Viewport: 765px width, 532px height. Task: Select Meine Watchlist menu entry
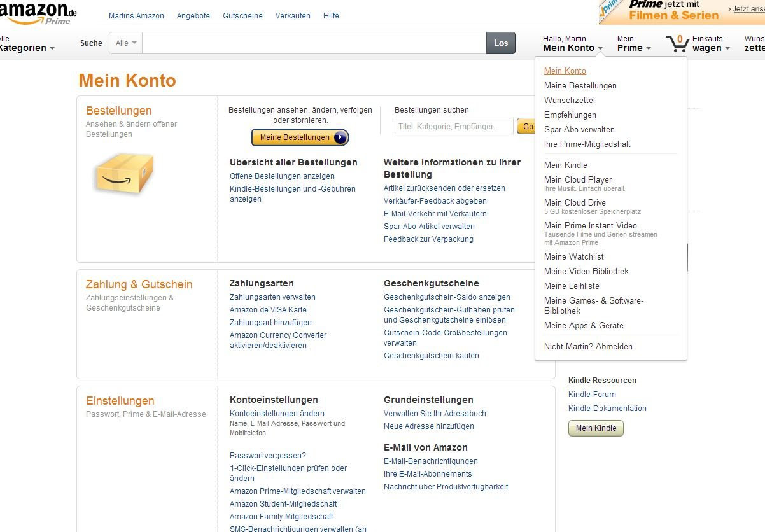point(574,257)
